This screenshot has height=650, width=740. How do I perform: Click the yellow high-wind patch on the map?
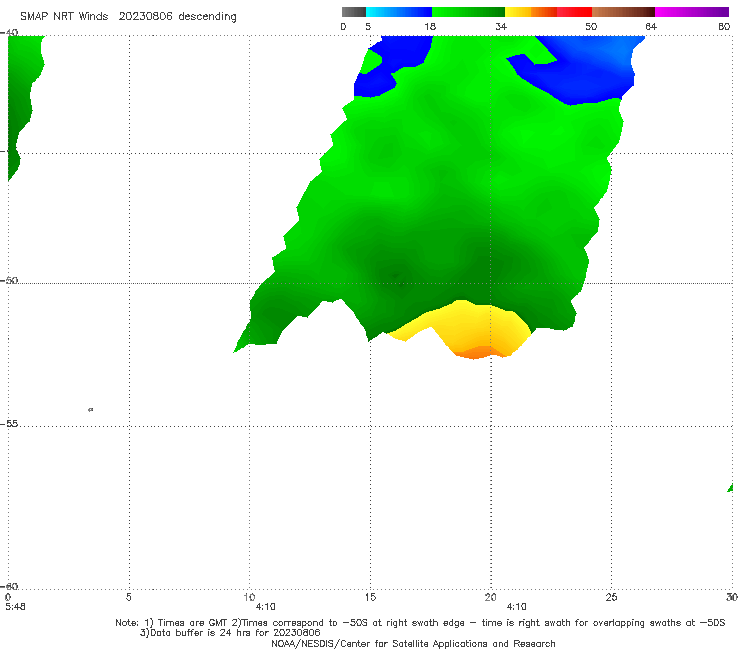pyautogui.click(x=472, y=326)
